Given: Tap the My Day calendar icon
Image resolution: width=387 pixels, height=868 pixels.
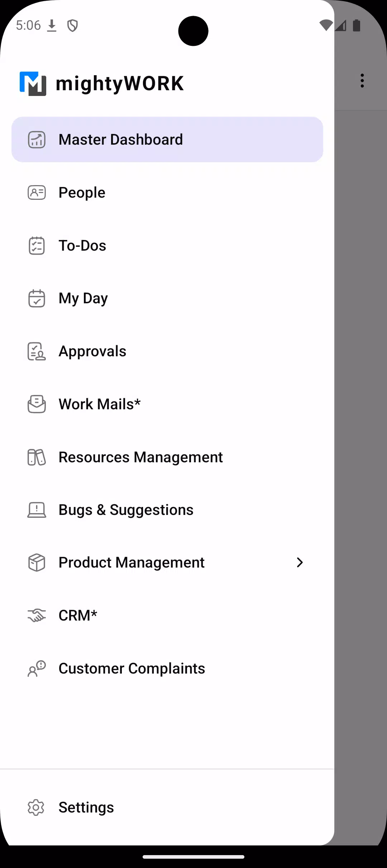Looking at the screenshot, I should (37, 298).
